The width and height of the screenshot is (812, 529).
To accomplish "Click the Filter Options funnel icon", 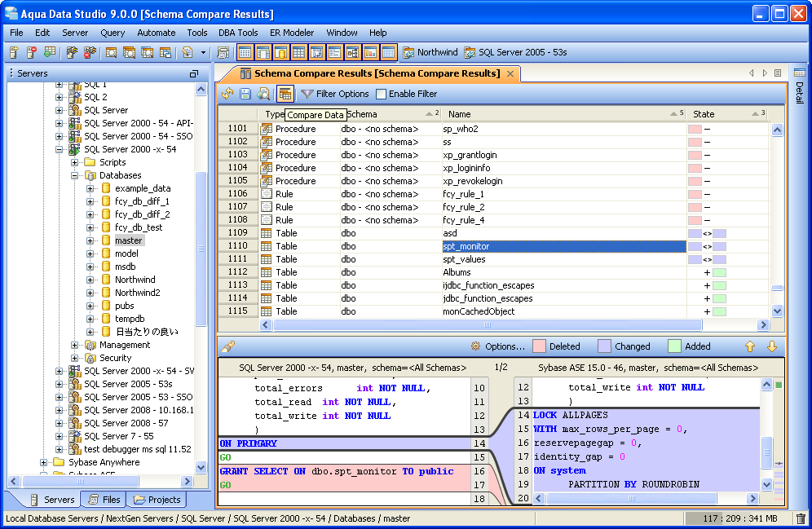I will (x=307, y=94).
